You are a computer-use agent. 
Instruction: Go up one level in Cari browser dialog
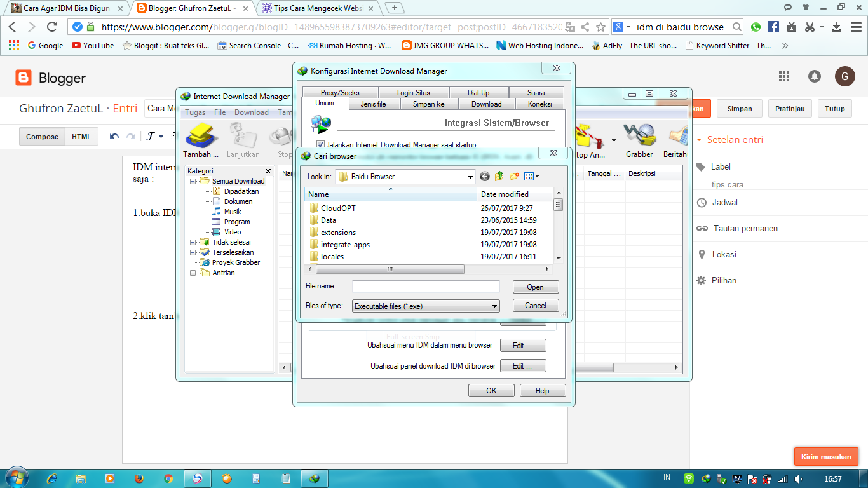click(x=499, y=176)
